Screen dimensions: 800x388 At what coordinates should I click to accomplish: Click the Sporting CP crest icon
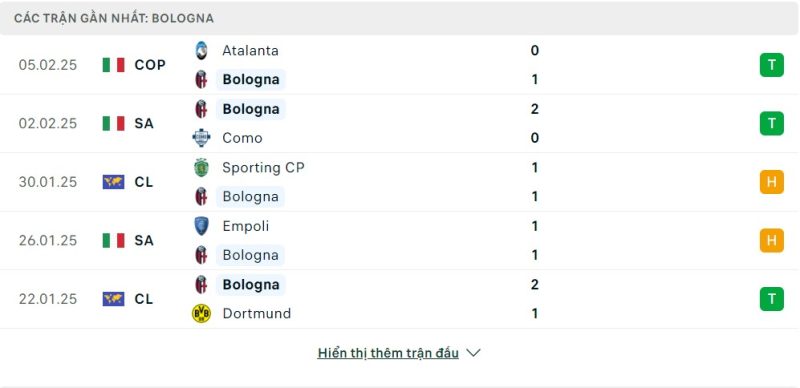click(x=202, y=167)
